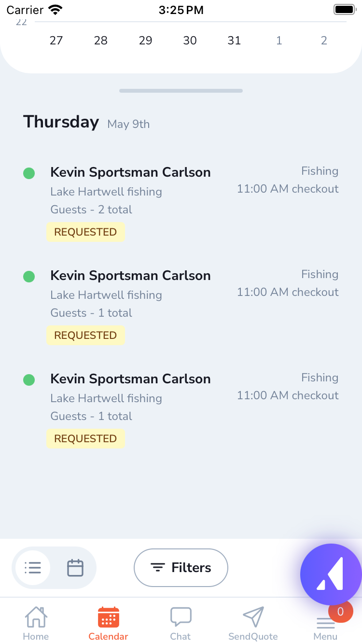Image resolution: width=362 pixels, height=644 pixels.
Task: Select date 29 in the calendar row
Action: pyautogui.click(x=145, y=41)
